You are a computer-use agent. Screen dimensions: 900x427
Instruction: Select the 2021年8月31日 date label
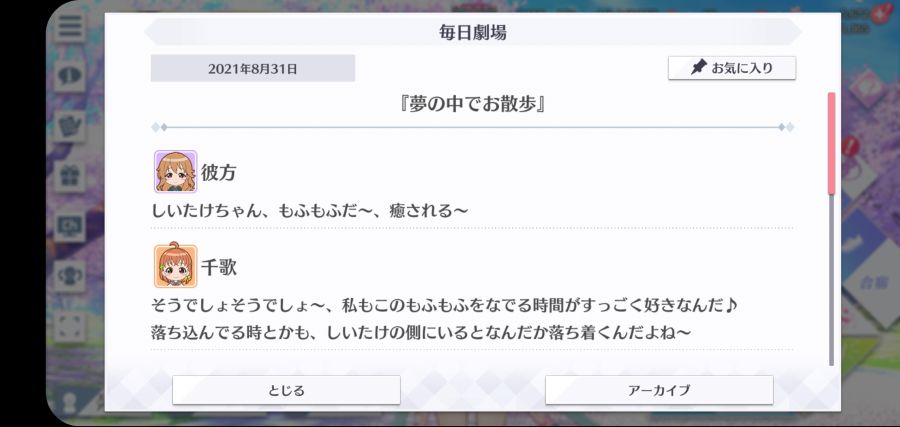click(253, 69)
